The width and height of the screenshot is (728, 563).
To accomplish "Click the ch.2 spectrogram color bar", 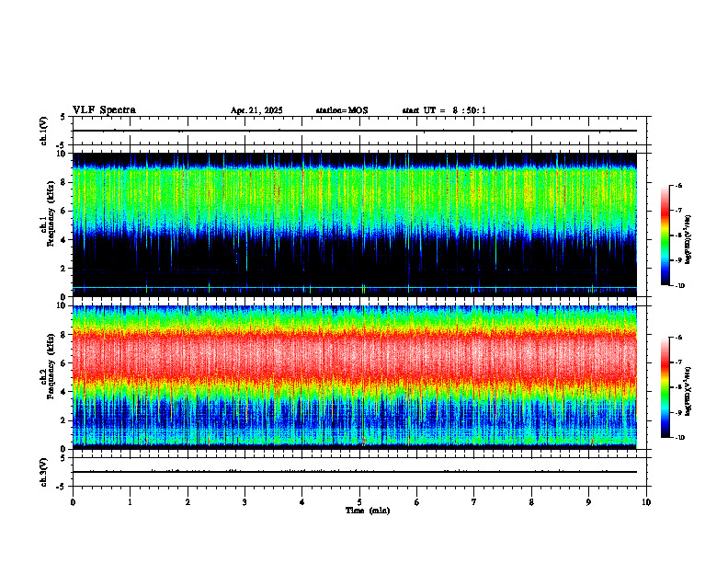I will 665,387.
